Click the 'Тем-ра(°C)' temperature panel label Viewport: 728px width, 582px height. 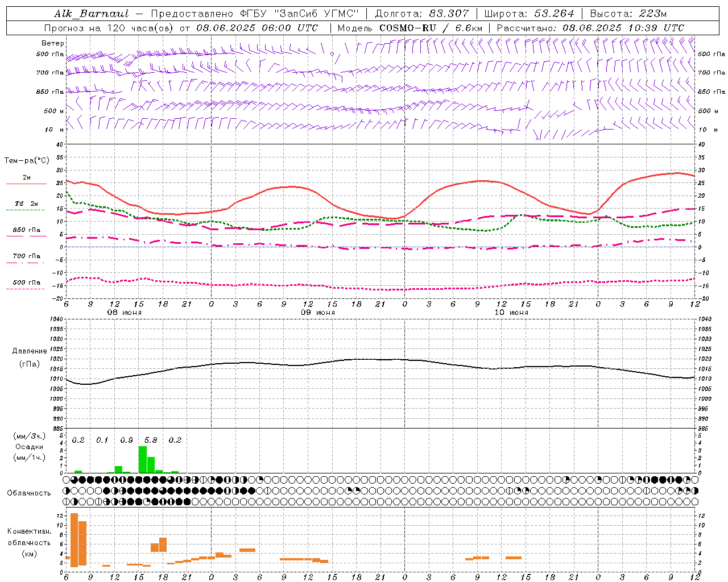[27, 161]
